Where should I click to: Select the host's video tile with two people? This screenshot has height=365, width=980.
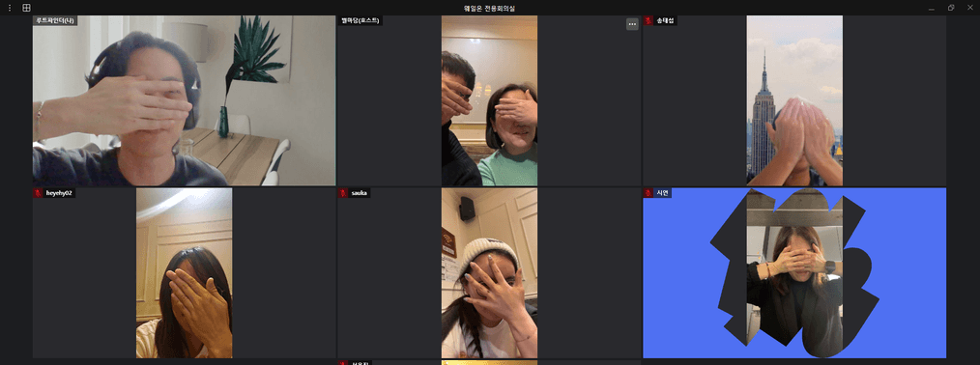coord(489,100)
